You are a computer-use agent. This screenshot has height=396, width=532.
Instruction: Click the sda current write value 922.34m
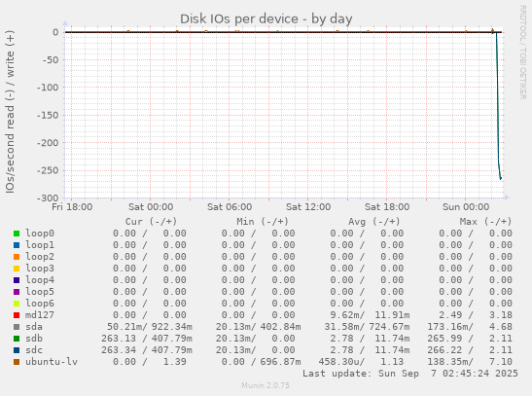[x=172, y=327]
